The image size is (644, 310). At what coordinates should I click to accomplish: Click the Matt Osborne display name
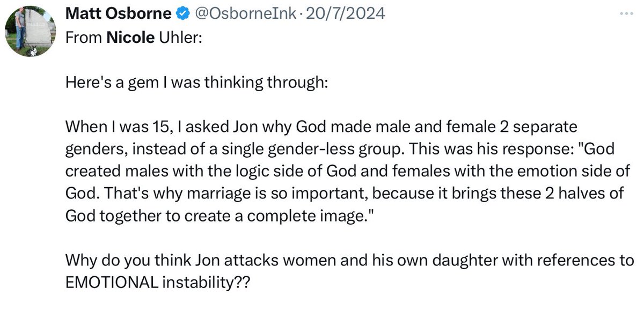118,14
